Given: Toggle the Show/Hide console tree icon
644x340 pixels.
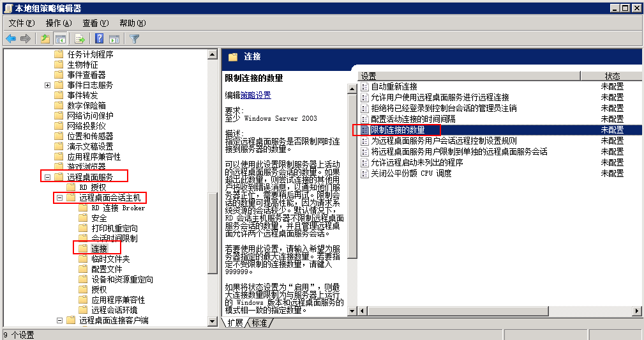Looking at the screenshot, I should tap(61, 38).
